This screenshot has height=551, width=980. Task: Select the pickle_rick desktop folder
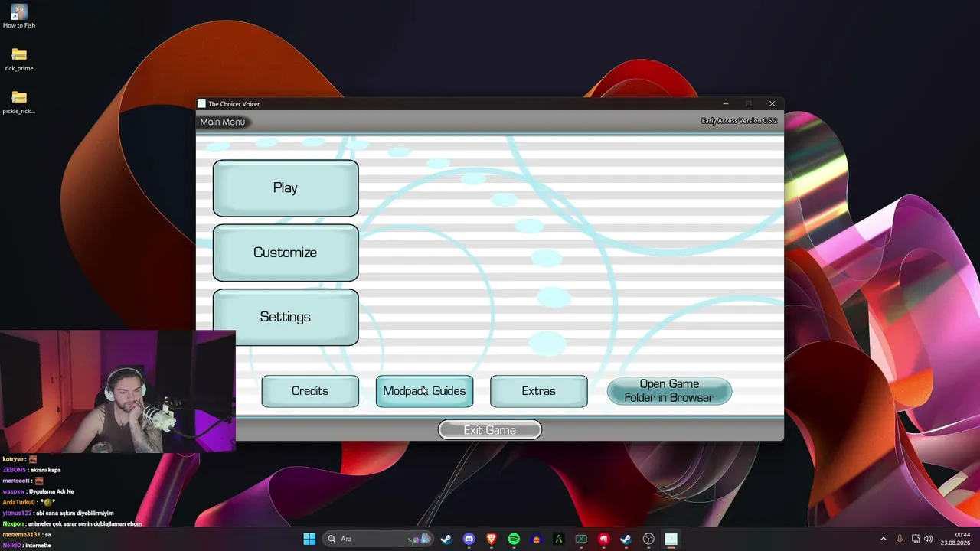coord(19,102)
